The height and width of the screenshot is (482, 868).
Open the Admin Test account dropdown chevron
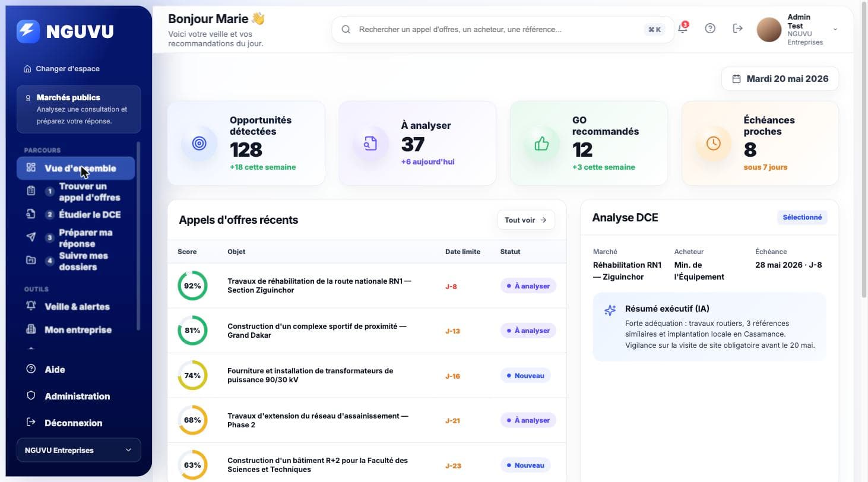[x=835, y=30]
